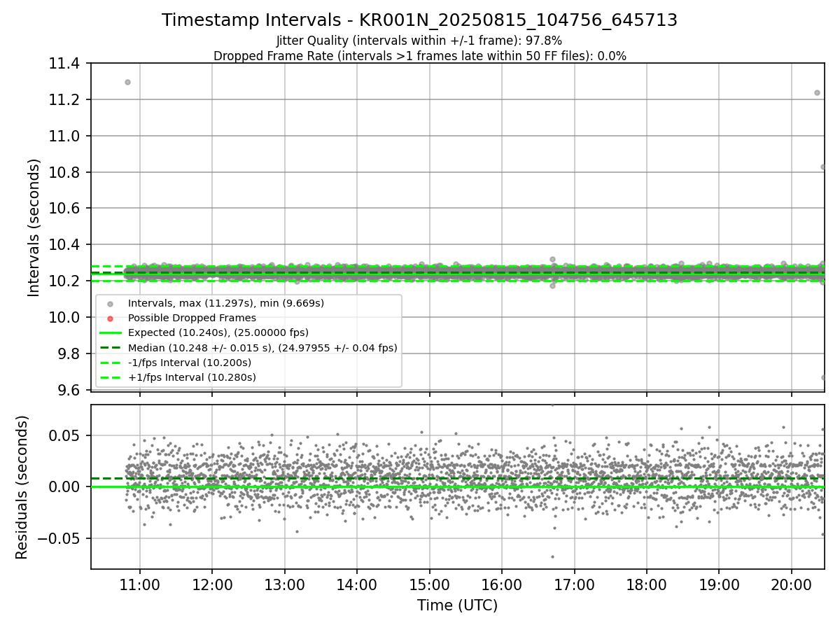The image size is (840, 630).
Task: Click the 'Time (UTC)' x-axis label
Action: pyautogui.click(x=457, y=605)
